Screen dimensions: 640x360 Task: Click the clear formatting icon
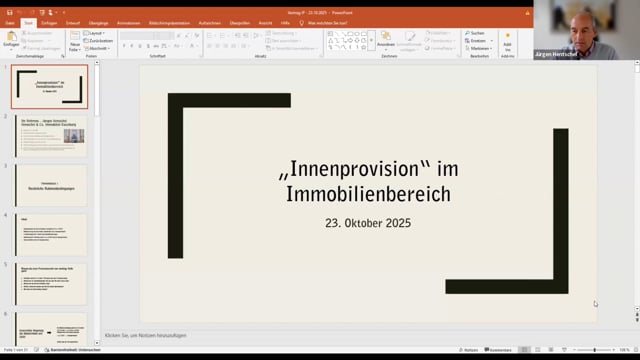click(x=197, y=36)
